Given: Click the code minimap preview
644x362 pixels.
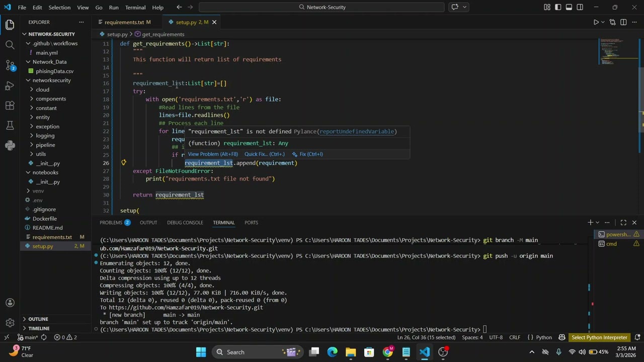Looking at the screenshot, I should 618,52.
